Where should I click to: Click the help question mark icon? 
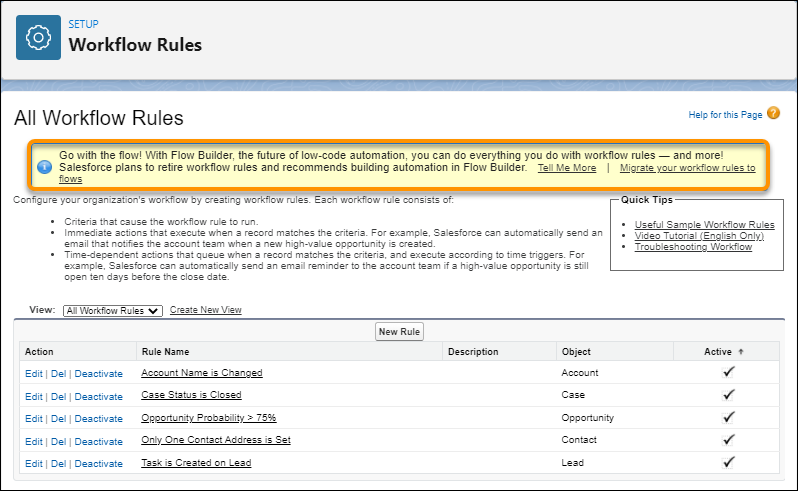(773, 114)
